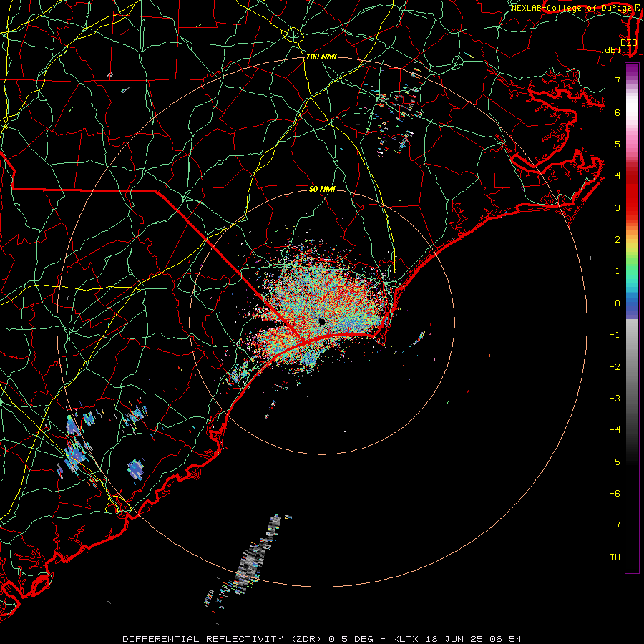
Task: Click "(ZDR)" in the bottom caption
Action: 307,639
